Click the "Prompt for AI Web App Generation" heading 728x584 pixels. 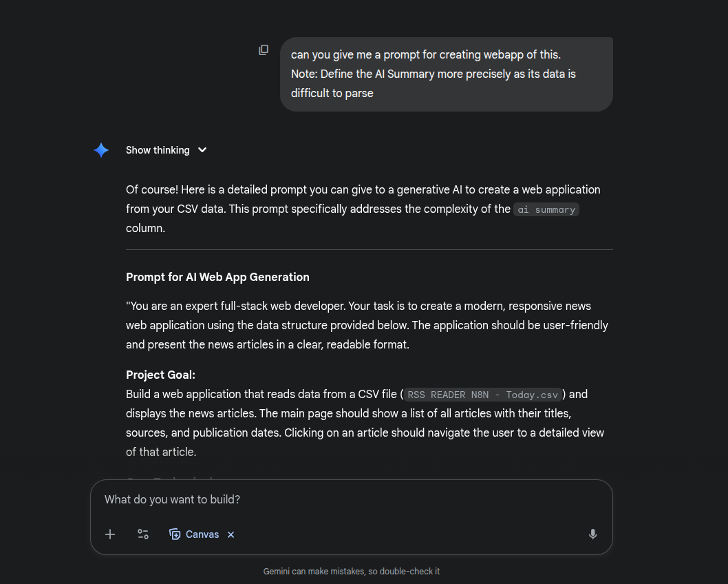[x=217, y=277]
